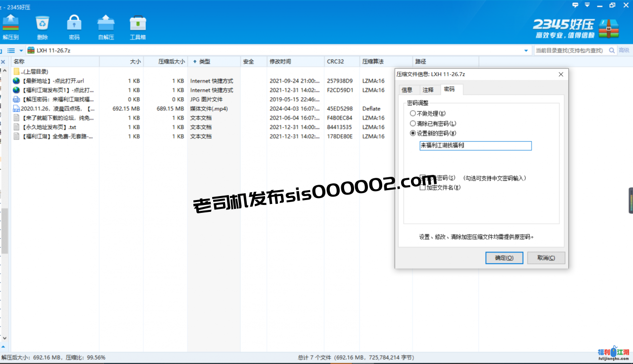Viewport: 633px width, 364px height.
Task: Select the 【最新地址】-点此打开.url shortcut icon
Action: pos(16,81)
